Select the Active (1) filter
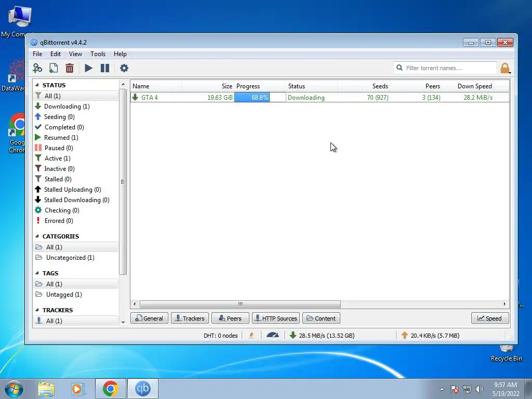The height and width of the screenshot is (399, 532). [x=76, y=158]
